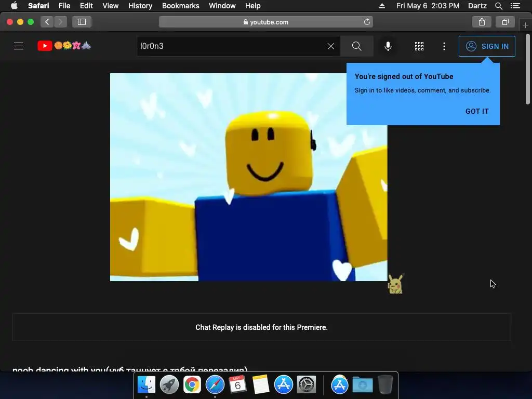Open the Safari Share button
The width and height of the screenshot is (532, 399).
pos(482,22)
